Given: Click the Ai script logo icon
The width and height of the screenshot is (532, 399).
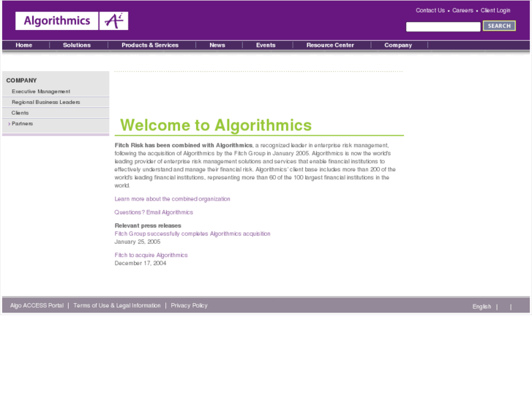Looking at the screenshot, I should click(x=113, y=21).
